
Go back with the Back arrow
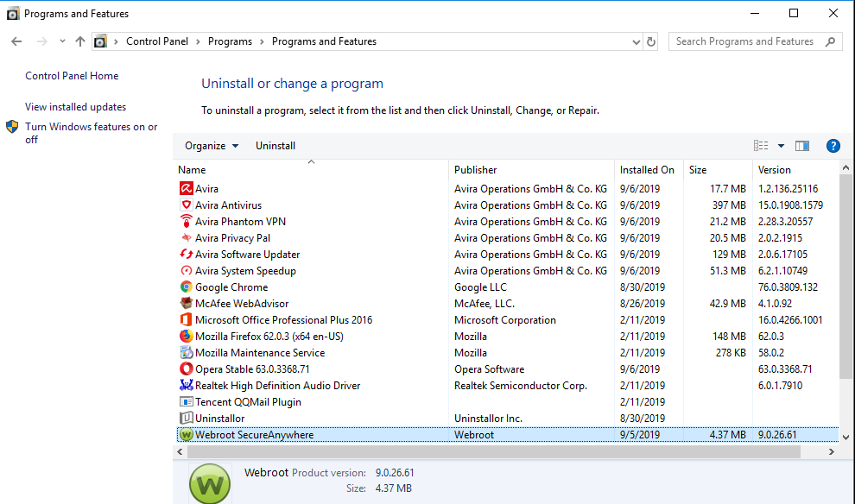pyautogui.click(x=16, y=41)
